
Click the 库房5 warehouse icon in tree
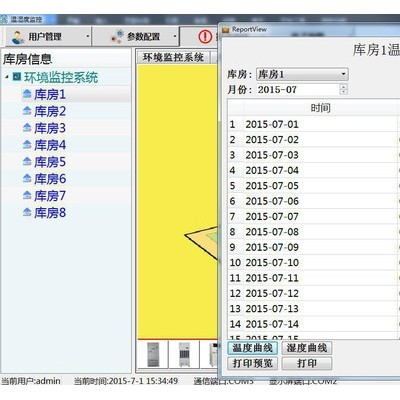click(27, 161)
